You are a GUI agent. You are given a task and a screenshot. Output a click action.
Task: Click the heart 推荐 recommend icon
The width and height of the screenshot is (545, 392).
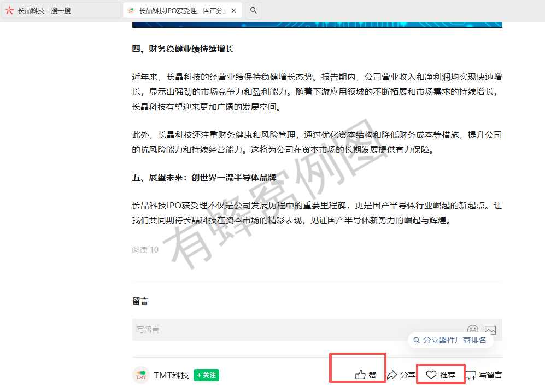pyautogui.click(x=431, y=375)
